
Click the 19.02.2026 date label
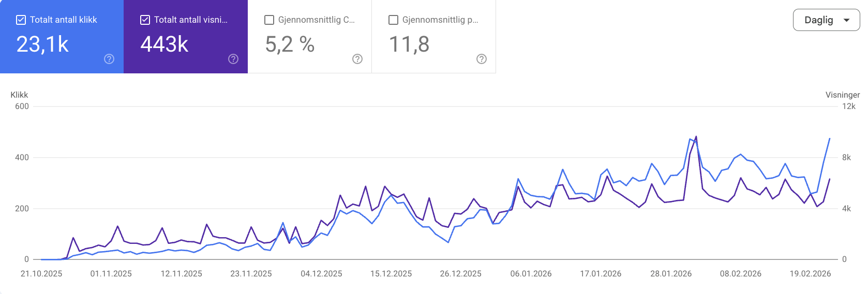(x=810, y=274)
